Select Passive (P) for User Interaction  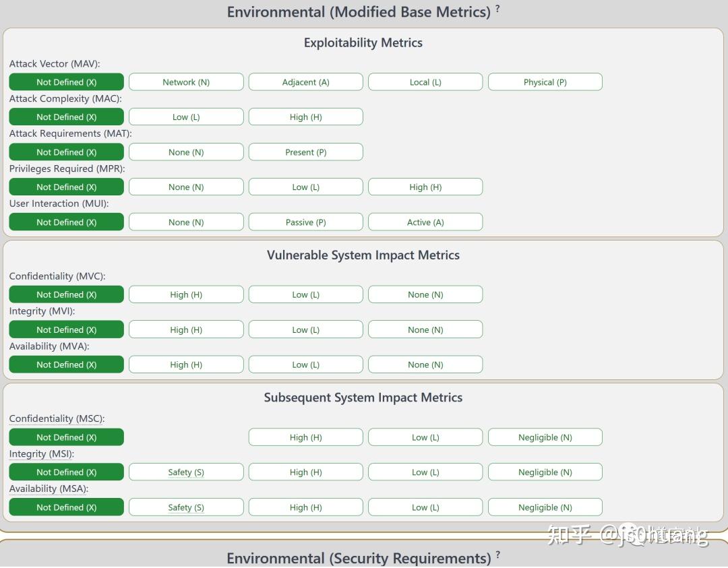(305, 222)
